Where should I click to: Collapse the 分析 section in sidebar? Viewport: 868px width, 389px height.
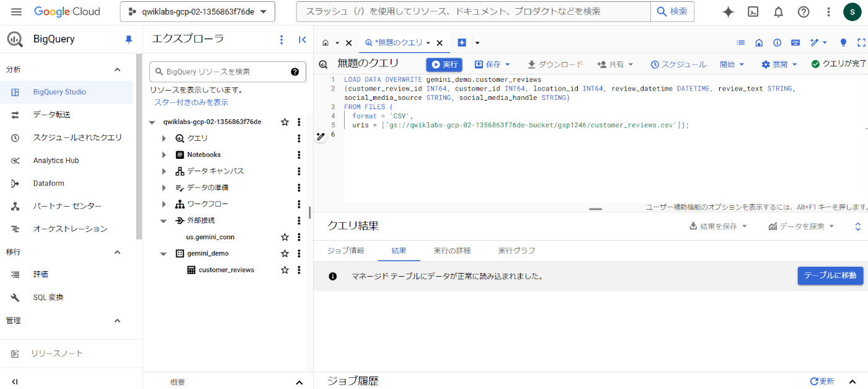pos(117,69)
